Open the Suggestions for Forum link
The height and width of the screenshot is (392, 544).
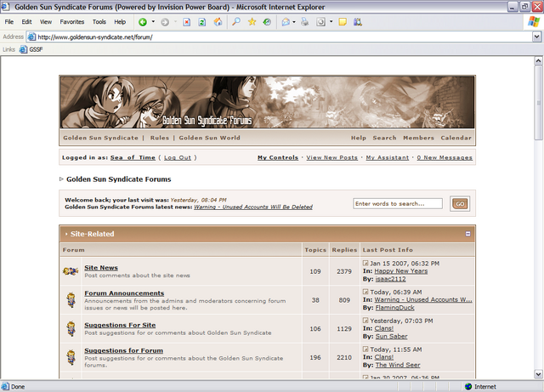click(x=123, y=350)
